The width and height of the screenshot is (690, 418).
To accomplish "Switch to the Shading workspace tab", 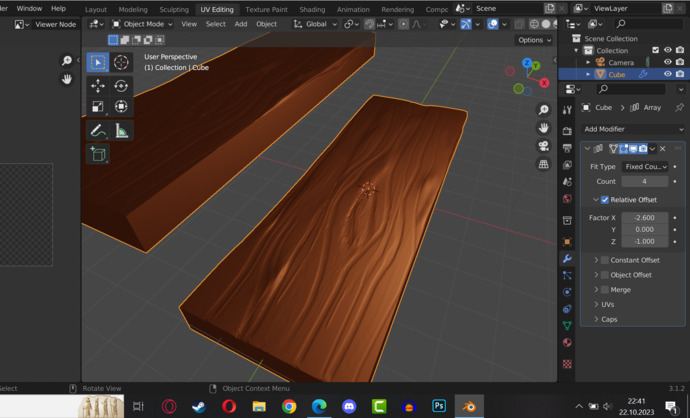I will click(312, 9).
